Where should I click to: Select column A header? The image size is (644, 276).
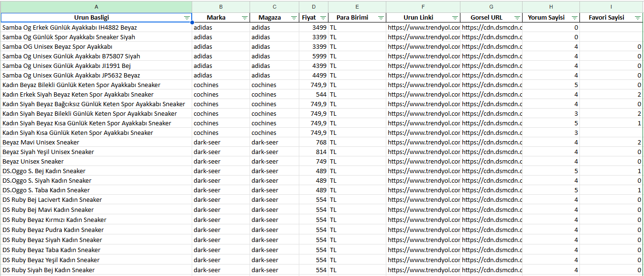point(97,7)
